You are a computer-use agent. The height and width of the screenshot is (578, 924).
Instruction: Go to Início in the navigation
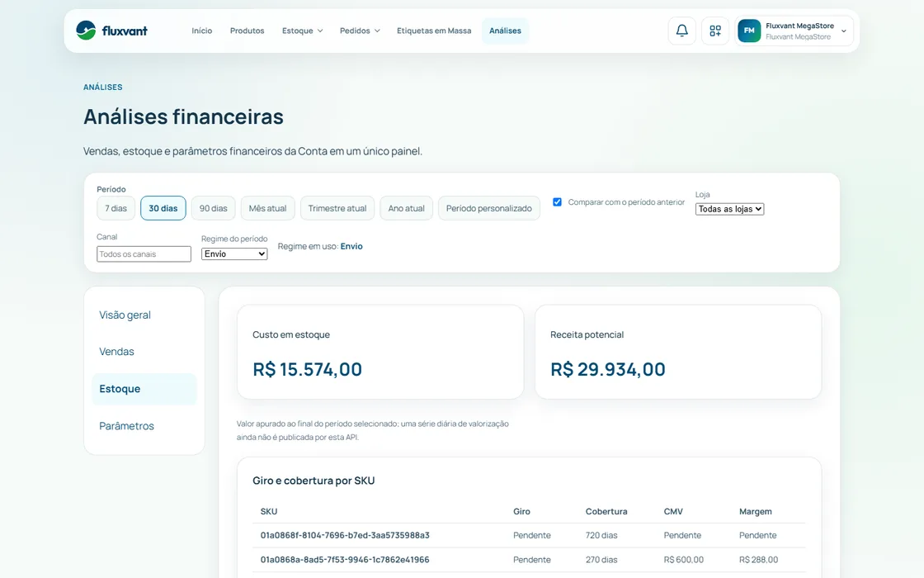point(201,31)
